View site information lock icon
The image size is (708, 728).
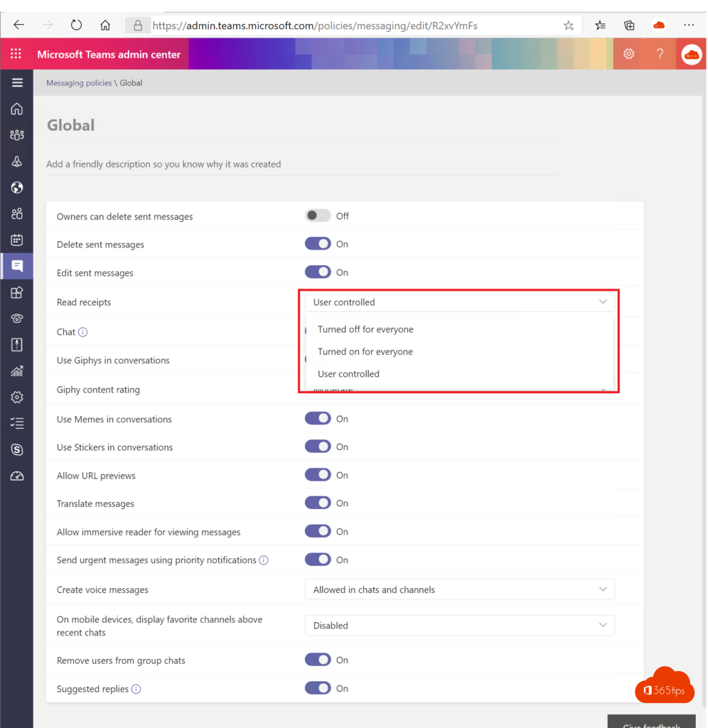(138, 26)
